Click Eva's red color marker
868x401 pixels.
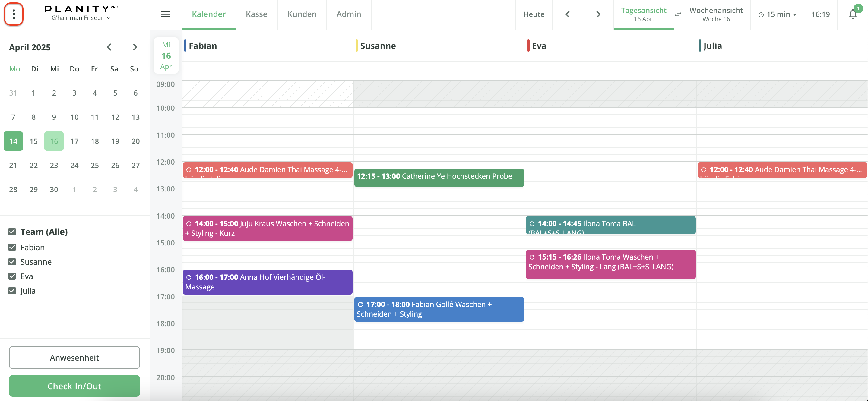(x=528, y=46)
